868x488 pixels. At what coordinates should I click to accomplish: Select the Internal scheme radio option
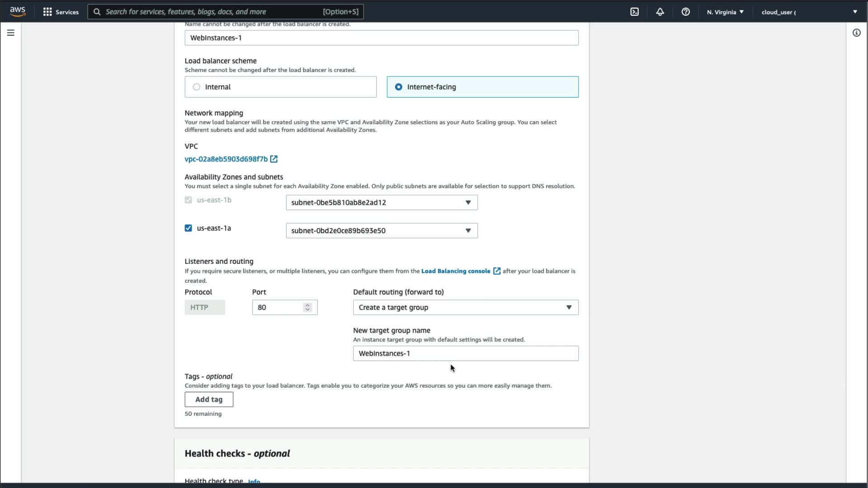[197, 87]
